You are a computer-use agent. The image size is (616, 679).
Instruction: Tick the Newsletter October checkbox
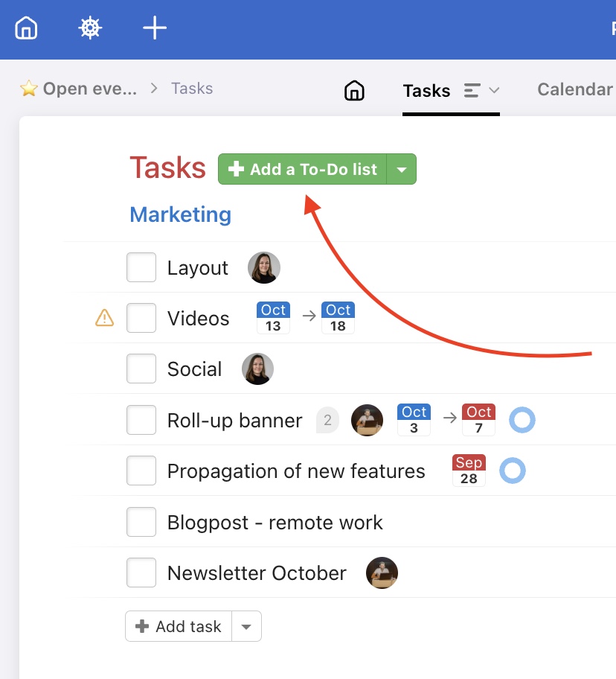(x=141, y=573)
